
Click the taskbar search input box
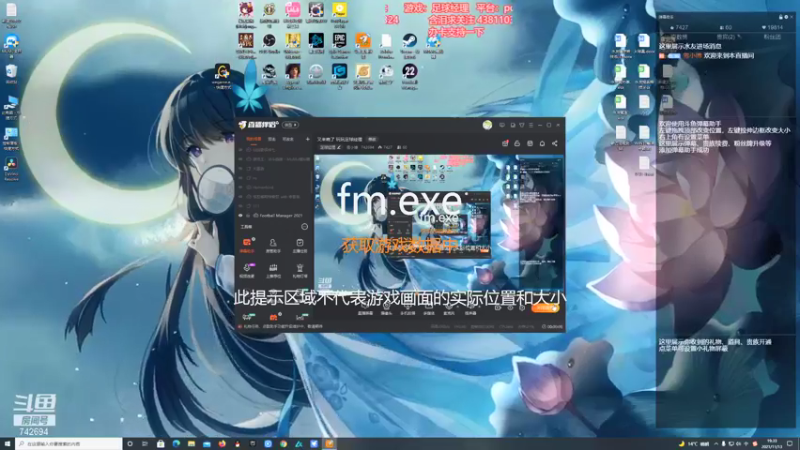point(69,444)
